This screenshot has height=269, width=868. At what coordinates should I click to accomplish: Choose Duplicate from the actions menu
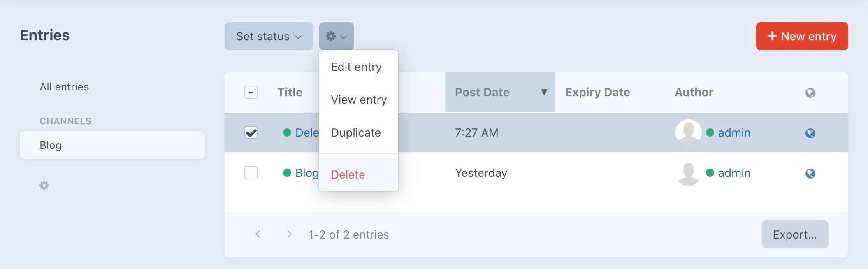pyautogui.click(x=355, y=132)
